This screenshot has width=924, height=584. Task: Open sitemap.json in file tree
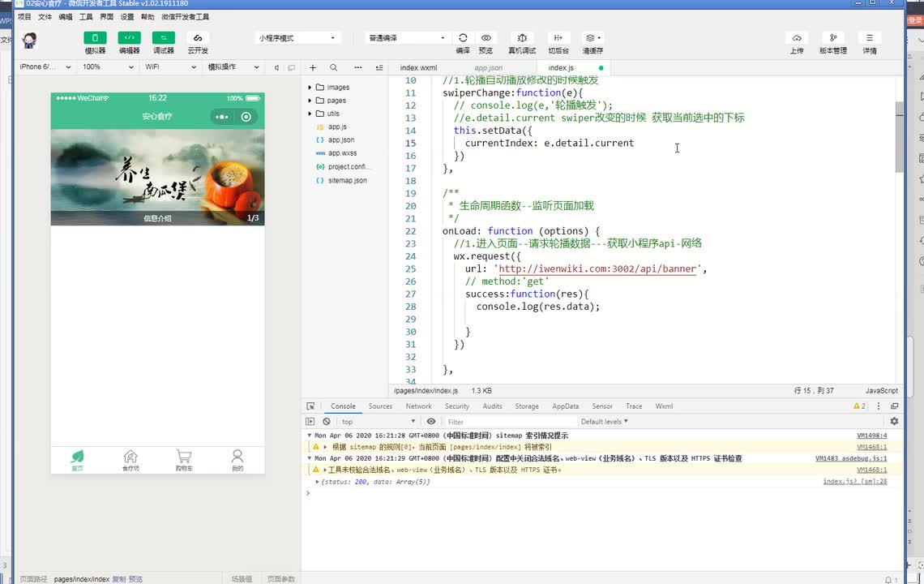(x=347, y=181)
